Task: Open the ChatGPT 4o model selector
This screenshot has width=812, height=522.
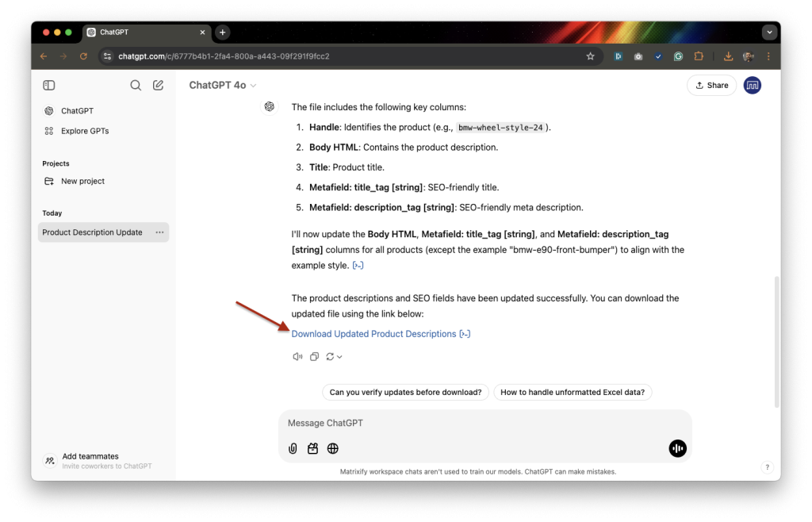Action: 220,85
